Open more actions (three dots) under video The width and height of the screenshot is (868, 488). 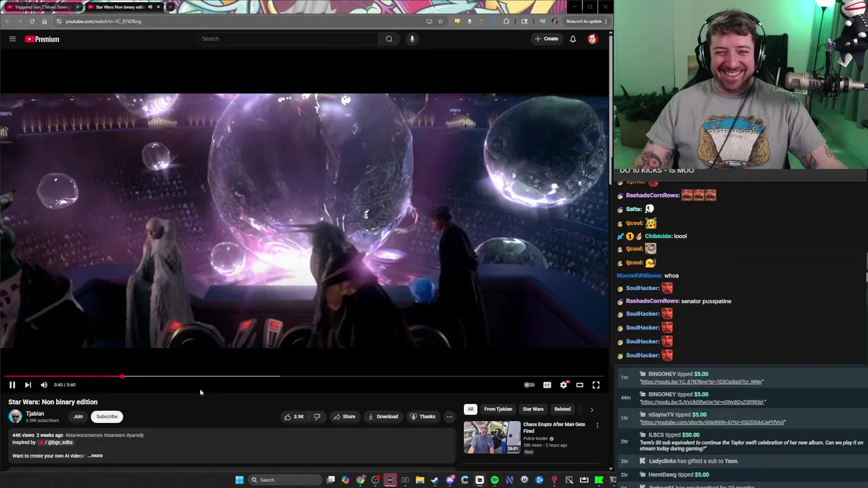[449, 417]
